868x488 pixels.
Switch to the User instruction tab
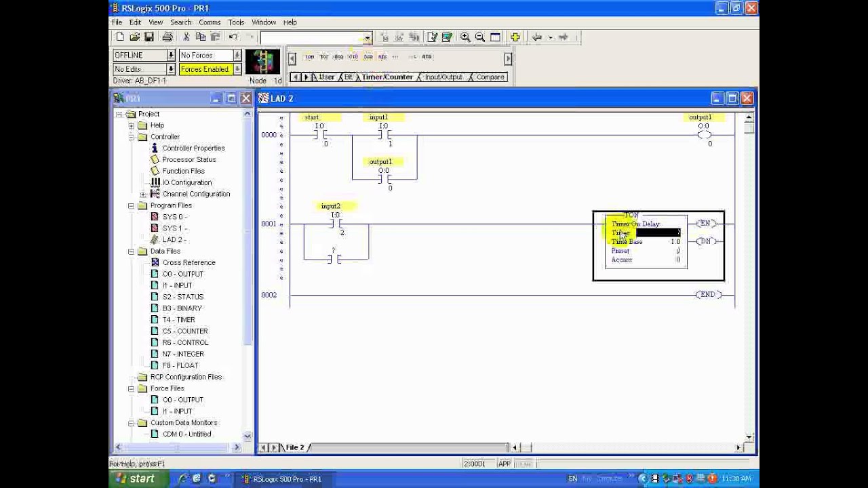click(x=326, y=77)
